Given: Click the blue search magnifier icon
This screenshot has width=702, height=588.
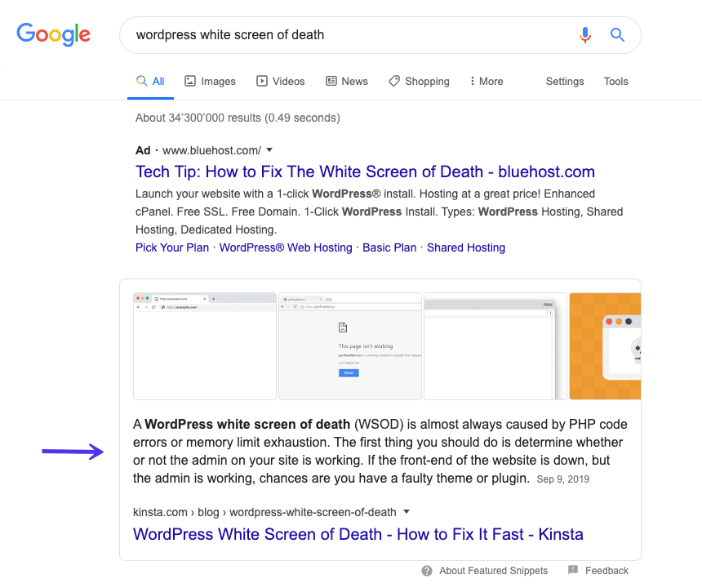Looking at the screenshot, I should (617, 35).
